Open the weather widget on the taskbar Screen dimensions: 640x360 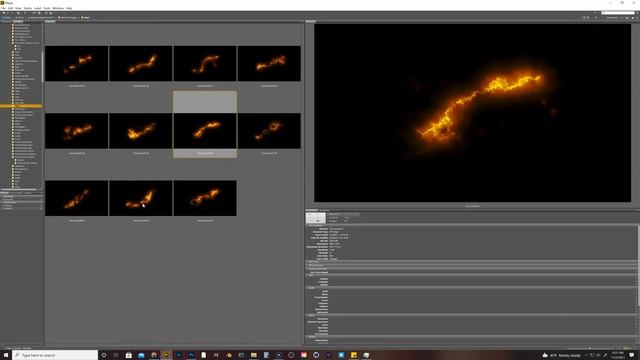pos(562,355)
